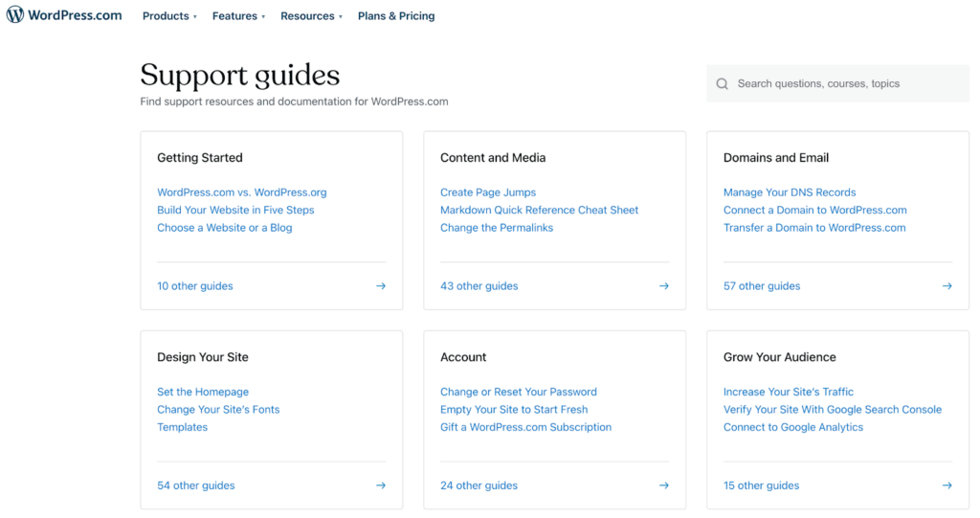Expand the Resources dropdown menu
Screen dimensions: 980x518
pyautogui.click(x=311, y=16)
